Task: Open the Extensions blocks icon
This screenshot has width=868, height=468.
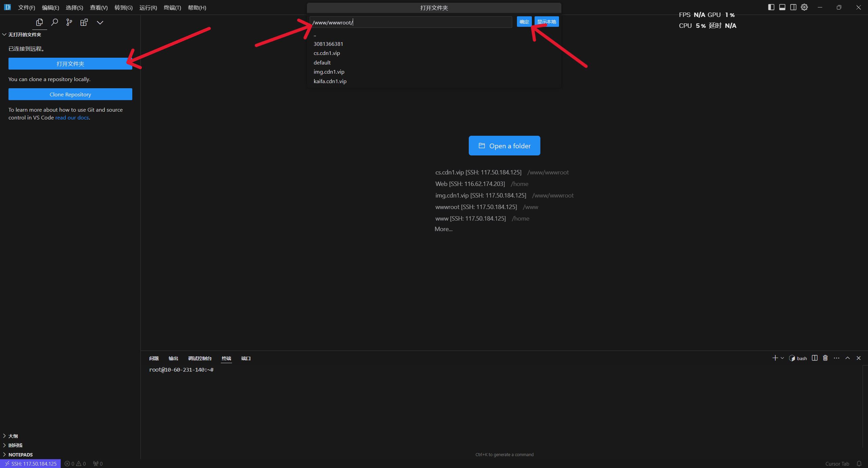Action: [x=84, y=22]
